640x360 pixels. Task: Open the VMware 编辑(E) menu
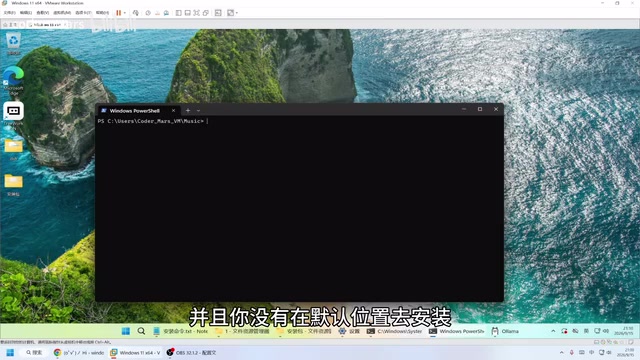pos(26,13)
